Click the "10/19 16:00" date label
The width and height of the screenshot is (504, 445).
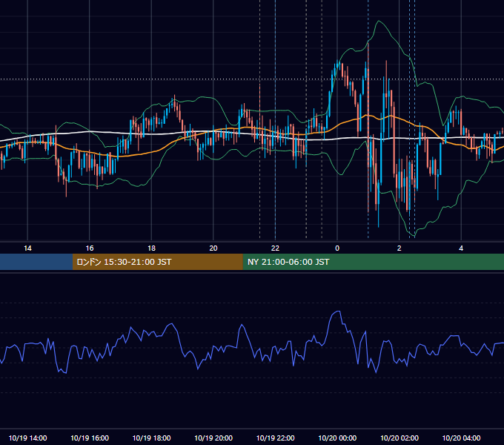90,438
